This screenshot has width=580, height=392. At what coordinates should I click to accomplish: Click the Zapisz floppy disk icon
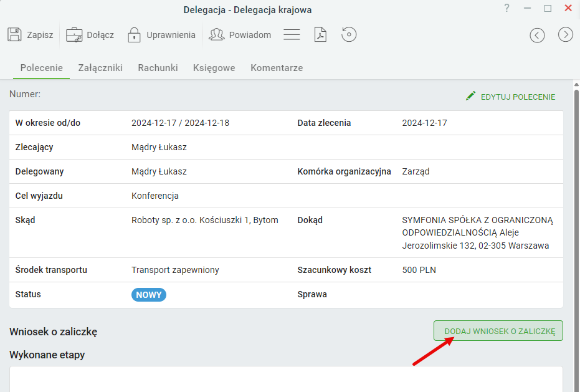[14, 34]
